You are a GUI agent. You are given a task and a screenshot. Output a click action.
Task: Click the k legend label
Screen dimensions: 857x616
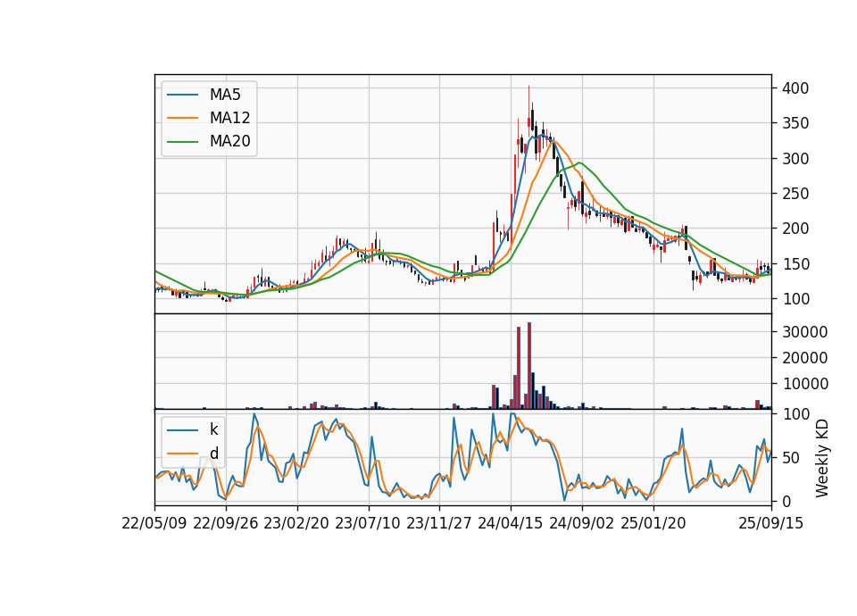pos(213,429)
